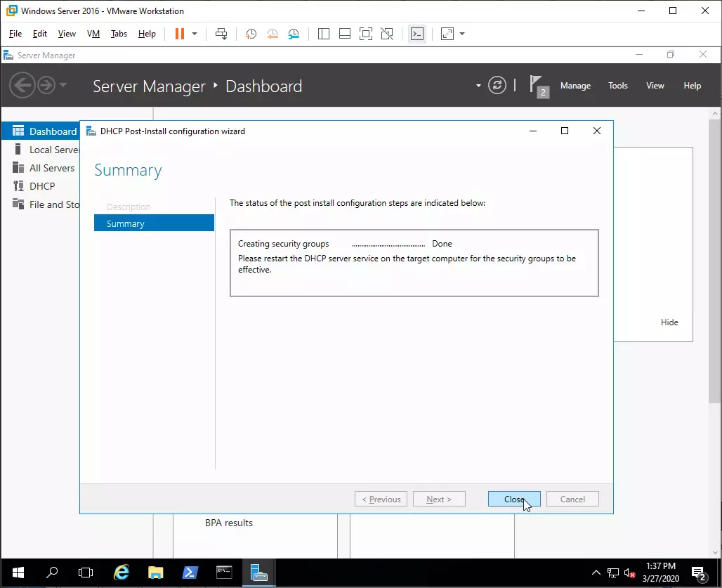Open the snapshot manager

pyautogui.click(x=294, y=34)
